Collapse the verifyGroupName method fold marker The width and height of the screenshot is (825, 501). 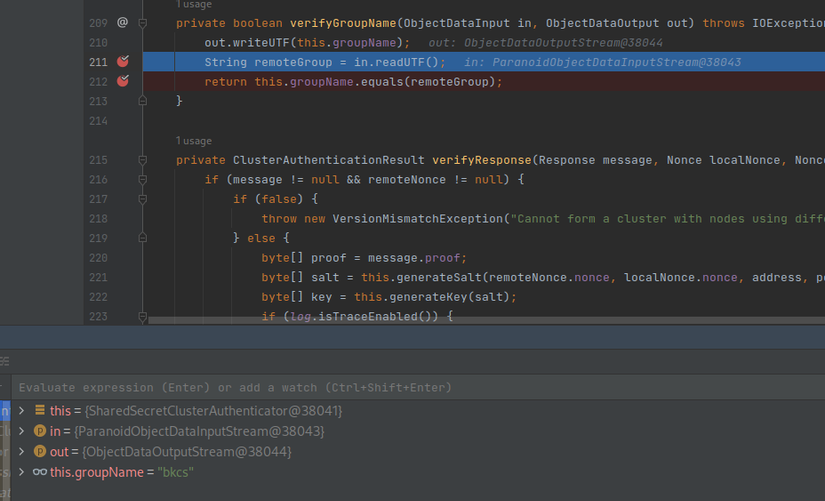pos(143,22)
